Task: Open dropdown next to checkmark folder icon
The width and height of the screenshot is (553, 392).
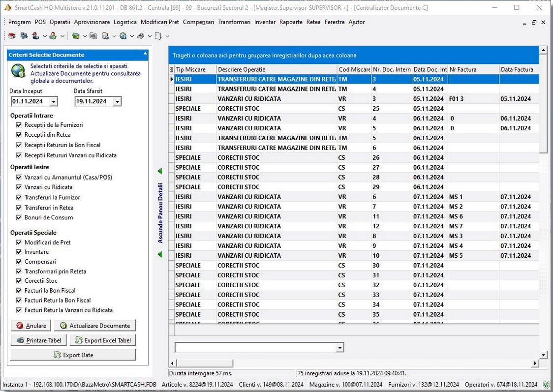Action: 85,36
